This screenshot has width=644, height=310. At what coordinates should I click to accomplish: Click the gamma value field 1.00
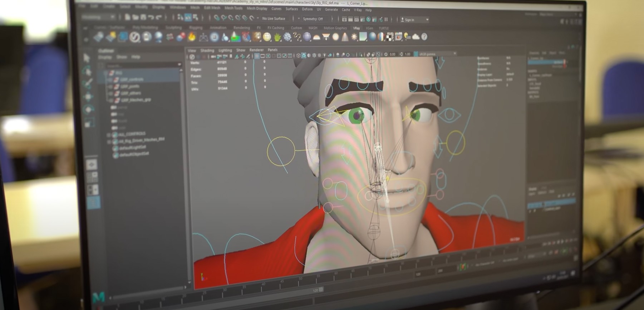click(x=407, y=54)
